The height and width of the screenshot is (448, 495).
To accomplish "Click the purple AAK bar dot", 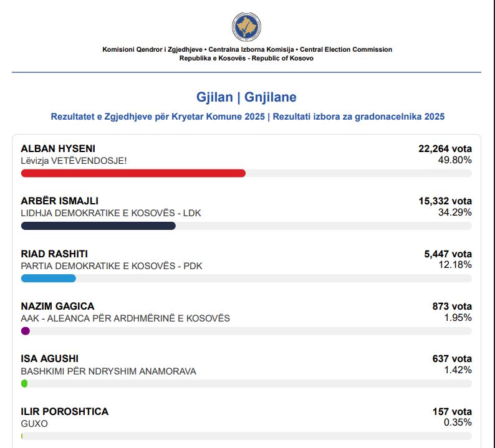I will (26, 331).
